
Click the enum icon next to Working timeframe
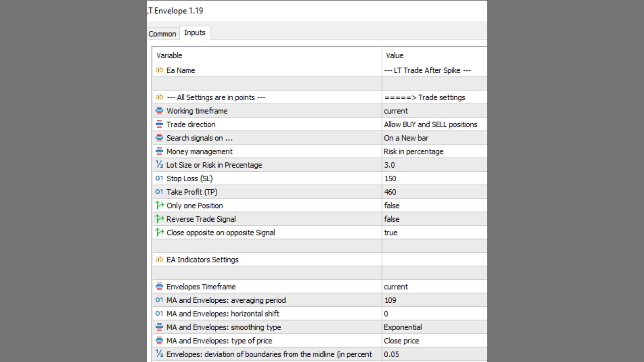tap(159, 111)
